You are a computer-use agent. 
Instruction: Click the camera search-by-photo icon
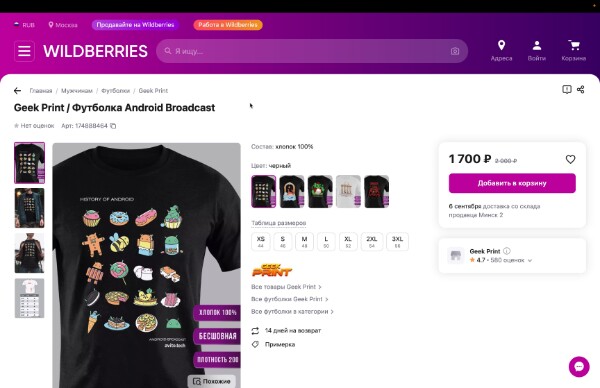[x=455, y=51]
